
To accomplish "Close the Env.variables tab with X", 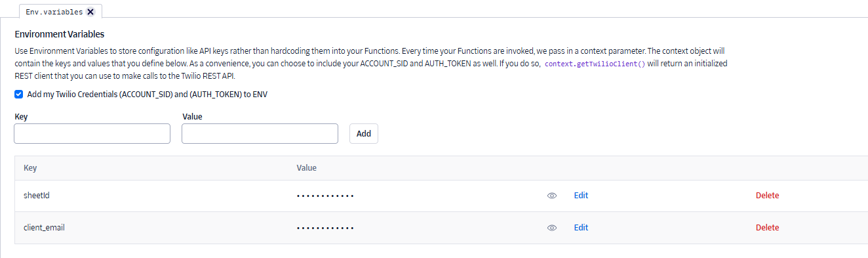I will coord(90,12).
